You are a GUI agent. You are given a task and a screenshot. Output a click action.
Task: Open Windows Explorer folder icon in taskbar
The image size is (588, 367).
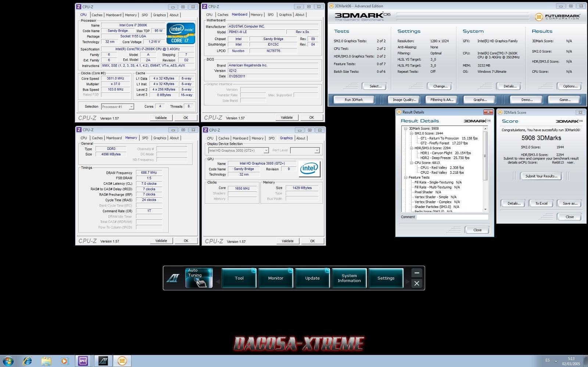click(x=46, y=361)
